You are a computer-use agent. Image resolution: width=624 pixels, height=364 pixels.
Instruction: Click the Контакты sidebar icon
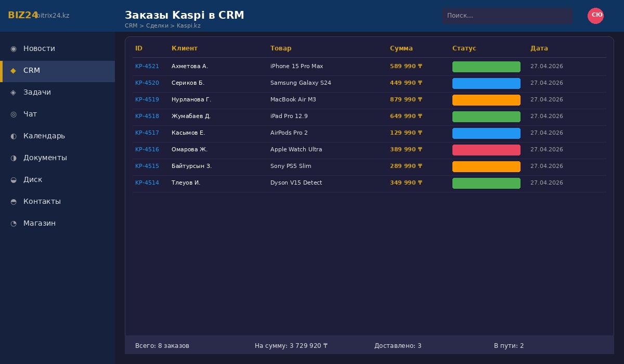[x=14, y=202]
